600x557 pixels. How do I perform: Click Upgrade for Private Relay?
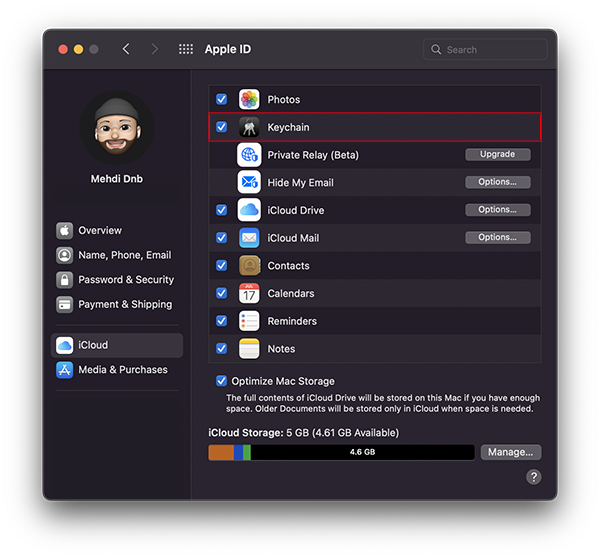(x=497, y=154)
